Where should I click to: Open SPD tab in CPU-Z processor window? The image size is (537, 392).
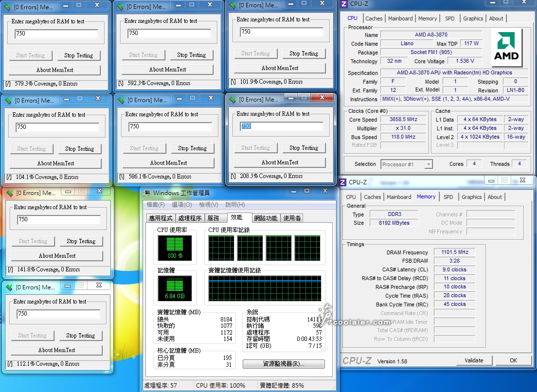tap(449, 18)
